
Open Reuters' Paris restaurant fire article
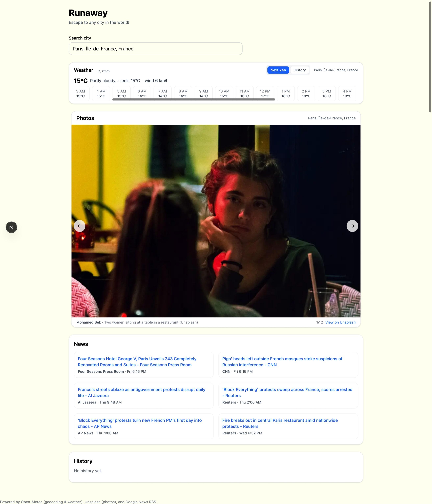point(280,423)
